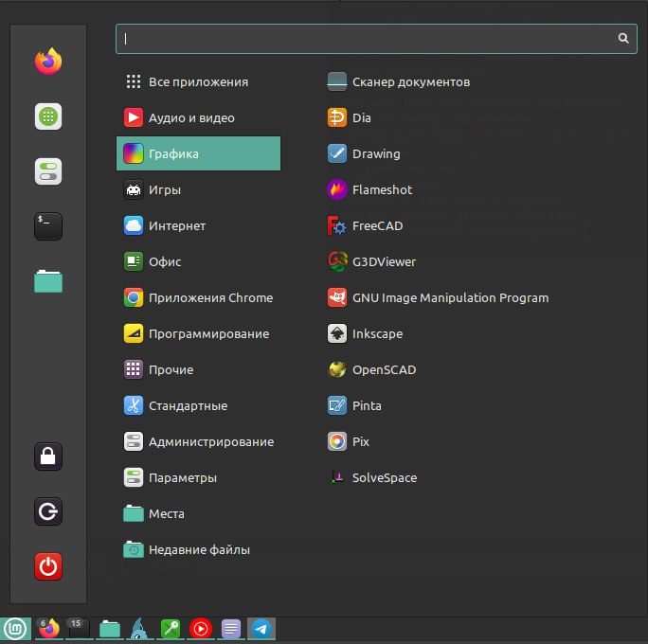Open file manager in the taskbar
This screenshot has width=648, height=644.
(x=110, y=629)
